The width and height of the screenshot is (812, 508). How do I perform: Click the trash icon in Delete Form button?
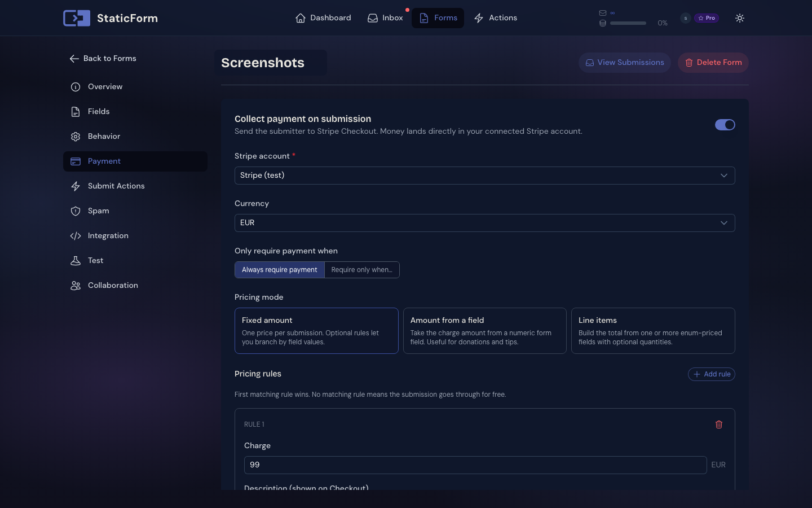(689, 63)
